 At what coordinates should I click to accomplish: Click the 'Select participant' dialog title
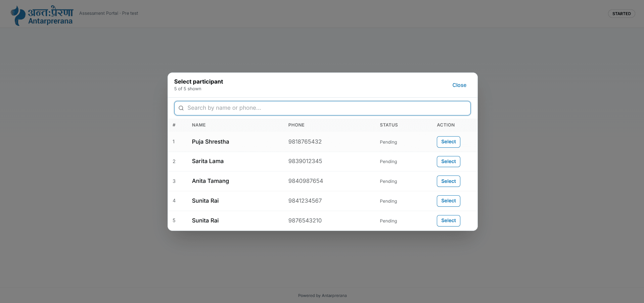pyautogui.click(x=198, y=82)
